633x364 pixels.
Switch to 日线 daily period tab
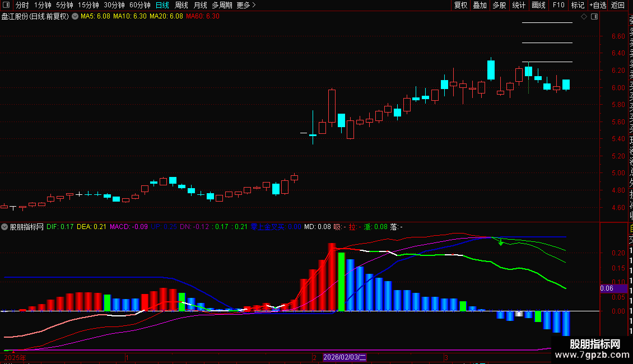162,5
